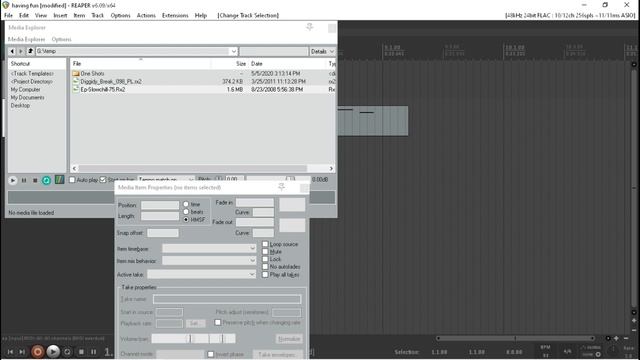Pin the Media Item Properties window

coord(281,187)
